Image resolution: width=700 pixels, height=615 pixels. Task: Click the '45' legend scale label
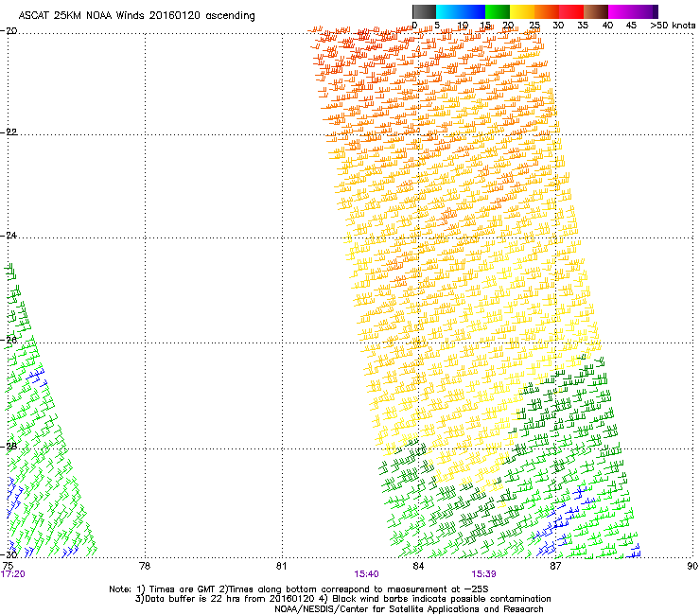click(x=631, y=26)
